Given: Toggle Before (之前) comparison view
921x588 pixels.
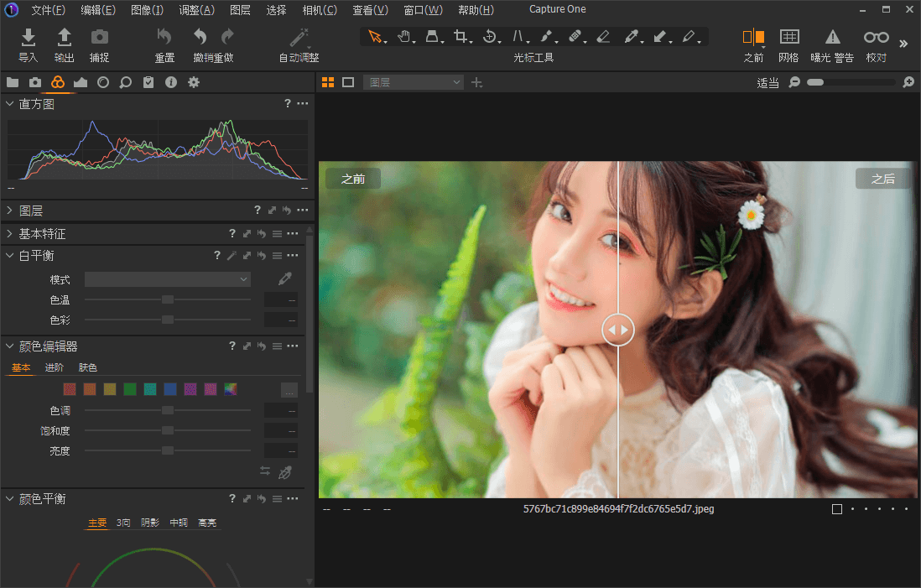Looking at the screenshot, I should (x=753, y=37).
